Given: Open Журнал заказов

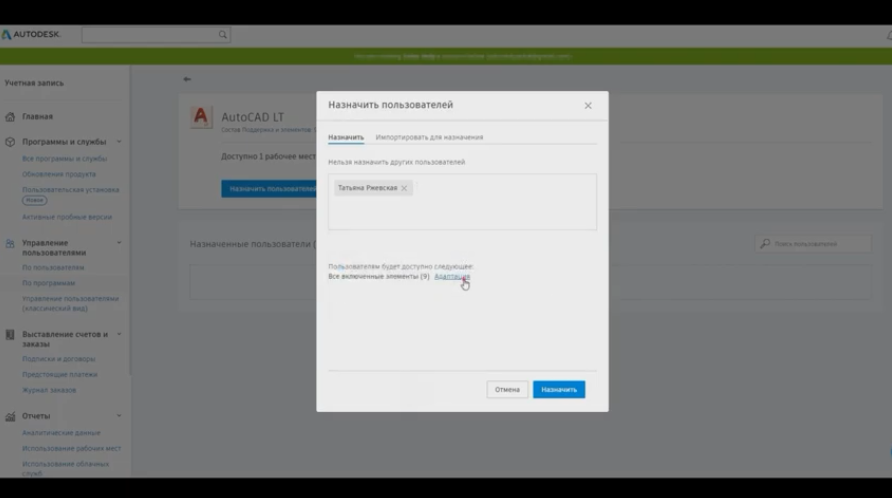Looking at the screenshot, I should [x=49, y=390].
